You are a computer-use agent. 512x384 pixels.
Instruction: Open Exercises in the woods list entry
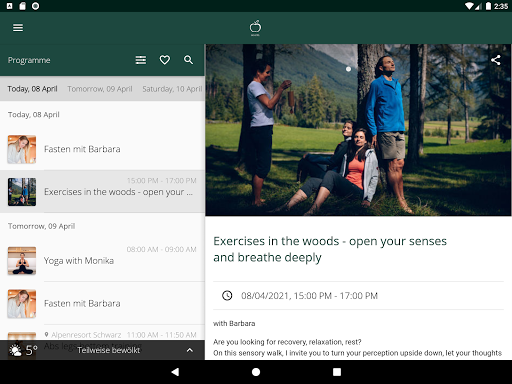coord(102,192)
